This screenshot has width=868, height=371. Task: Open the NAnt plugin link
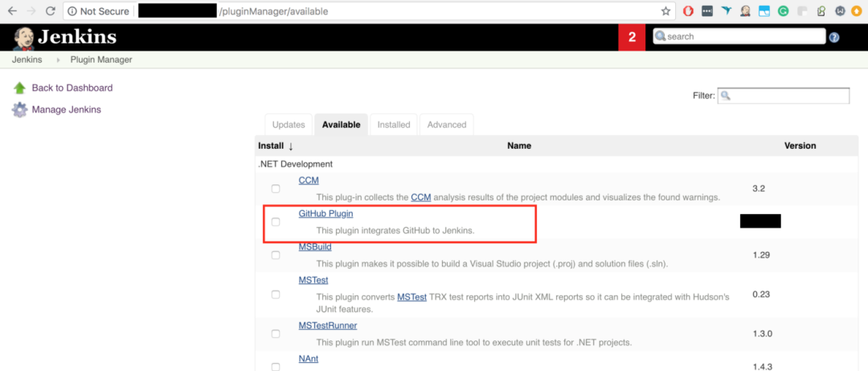(x=309, y=358)
